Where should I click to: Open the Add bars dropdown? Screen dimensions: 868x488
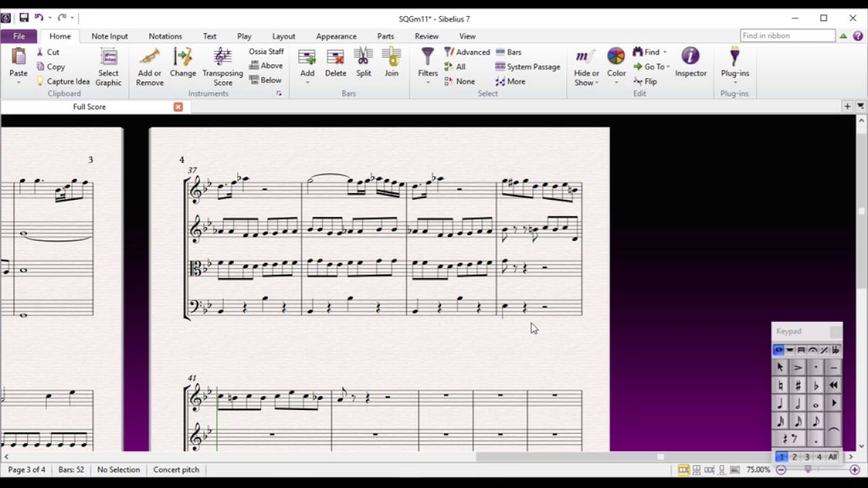point(307,83)
